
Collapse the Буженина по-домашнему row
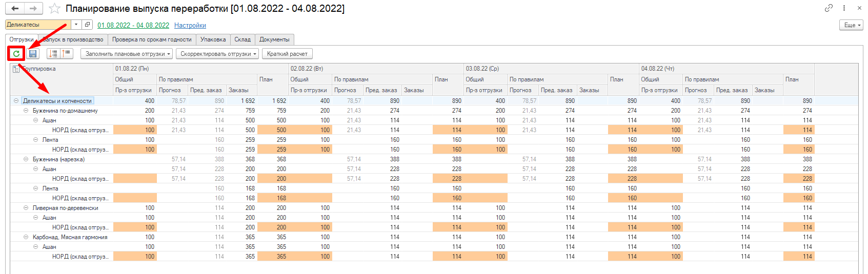(x=26, y=111)
